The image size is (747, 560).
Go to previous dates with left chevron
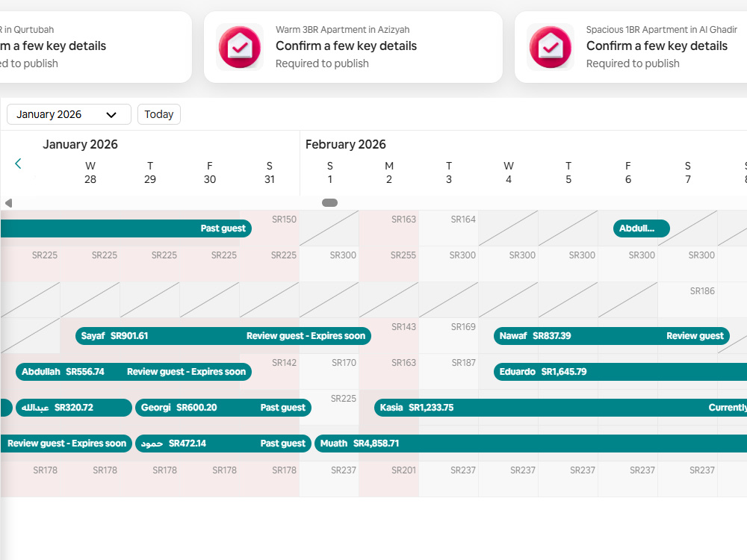(x=18, y=164)
